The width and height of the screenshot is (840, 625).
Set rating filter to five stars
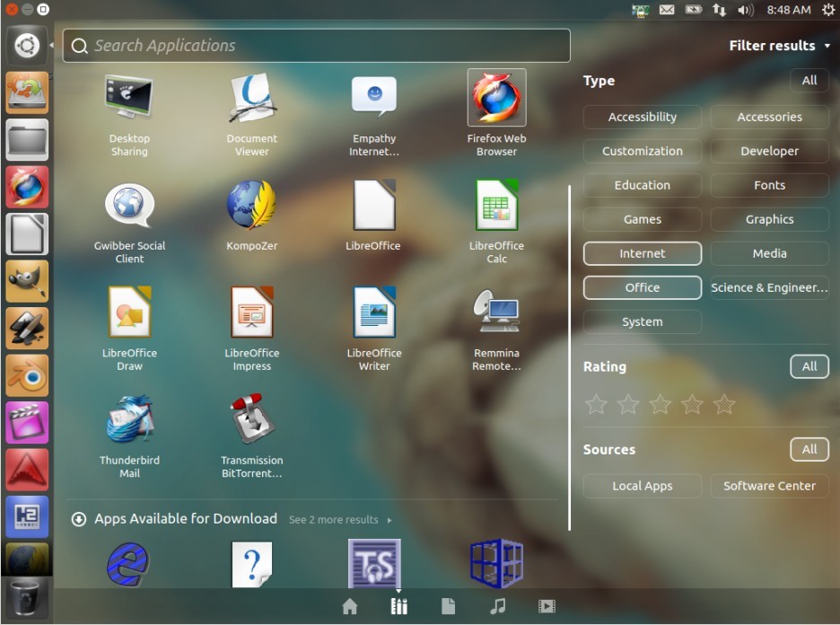(724, 405)
